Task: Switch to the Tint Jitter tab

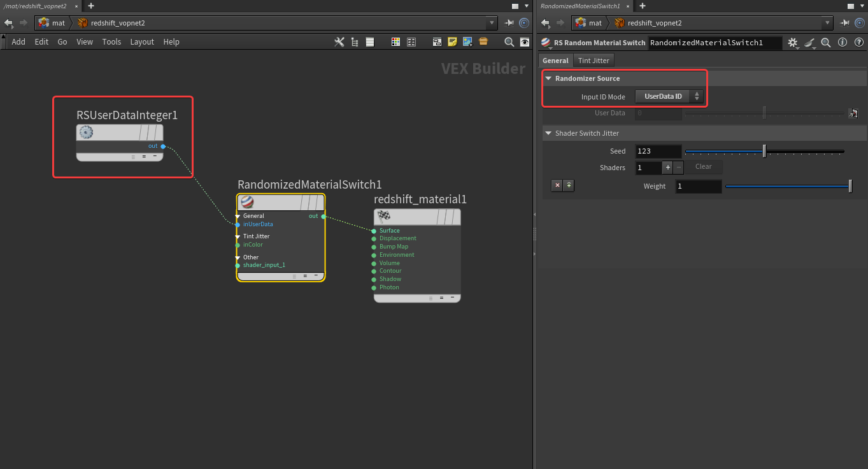Action: tap(594, 61)
